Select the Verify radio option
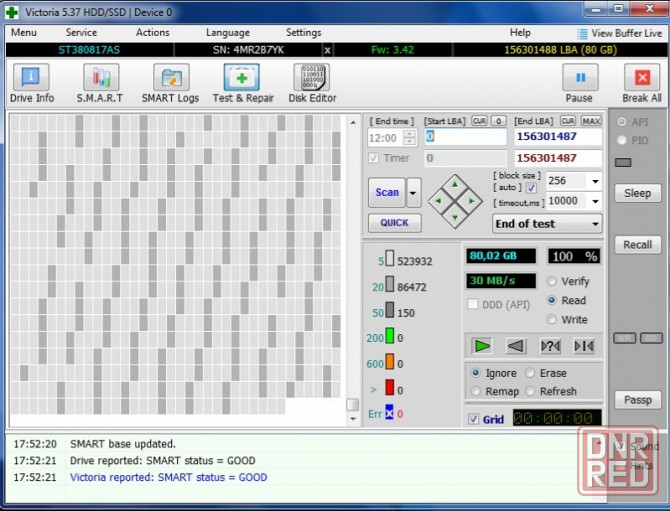The image size is (670, 511). click(552, 282)
